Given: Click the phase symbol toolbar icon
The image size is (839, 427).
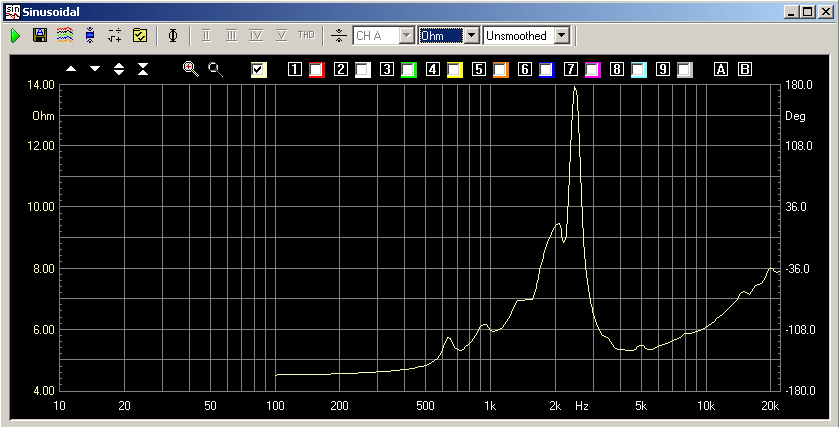Looking at the screenshot, I should click(173, 35).
